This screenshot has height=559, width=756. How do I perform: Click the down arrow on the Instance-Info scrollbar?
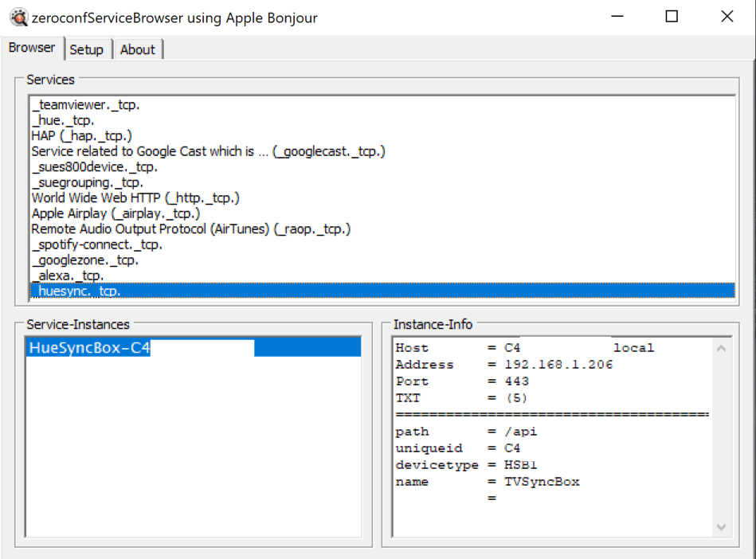click(x=721, y=526)
